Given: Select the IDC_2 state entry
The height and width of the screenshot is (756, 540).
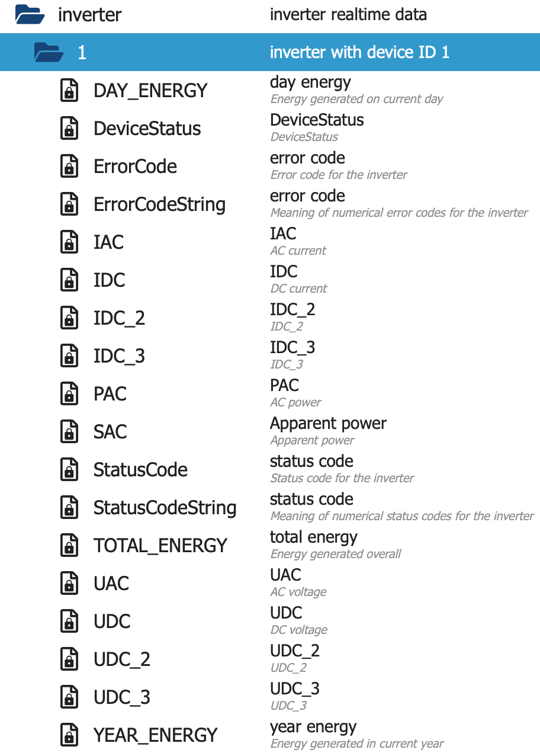Looking at the screenshot, I should pos(119,318).
